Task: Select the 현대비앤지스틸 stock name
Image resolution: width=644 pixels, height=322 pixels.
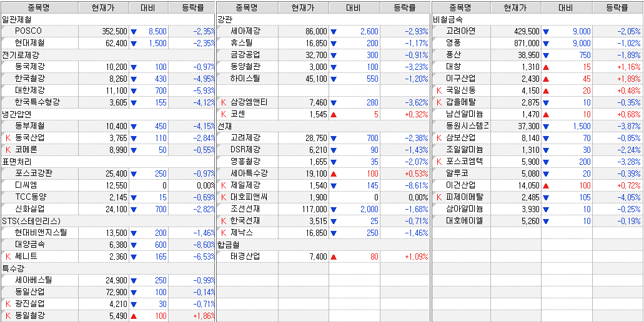Action: coord(41,233)
